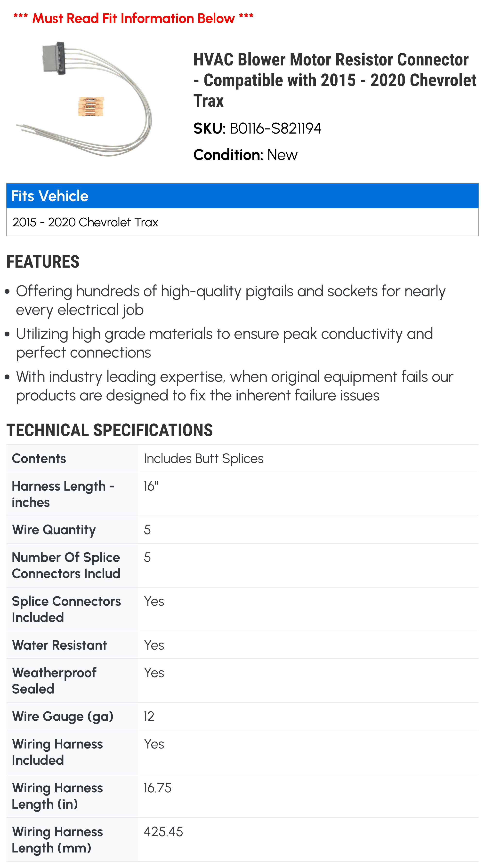Viewport: 485px width, 868px height.
Task: Click the Must Read Fit Information notice
Action: [133, 18]
